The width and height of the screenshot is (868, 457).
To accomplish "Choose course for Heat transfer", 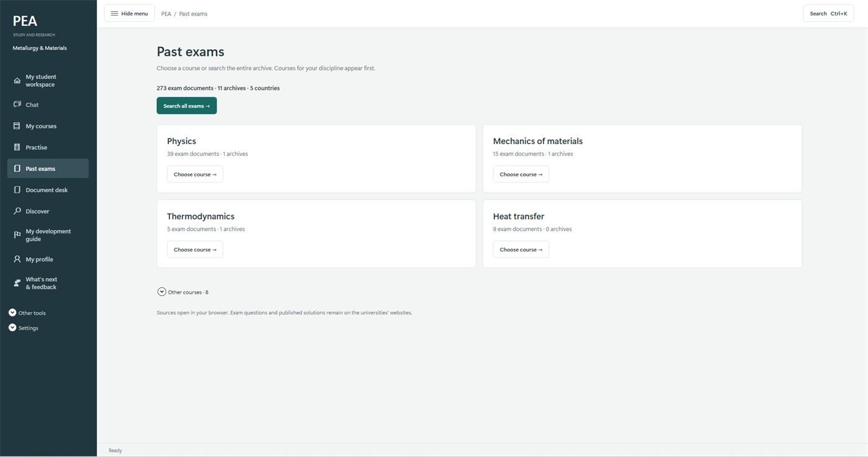I will pos(521,250).
